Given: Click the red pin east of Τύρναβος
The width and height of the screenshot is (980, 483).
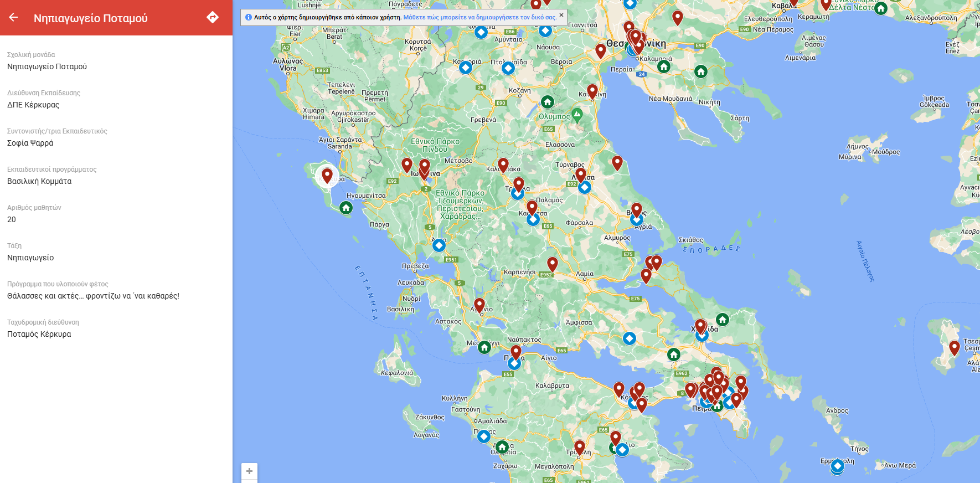Looking at the screenshot, I should point(617,163).
